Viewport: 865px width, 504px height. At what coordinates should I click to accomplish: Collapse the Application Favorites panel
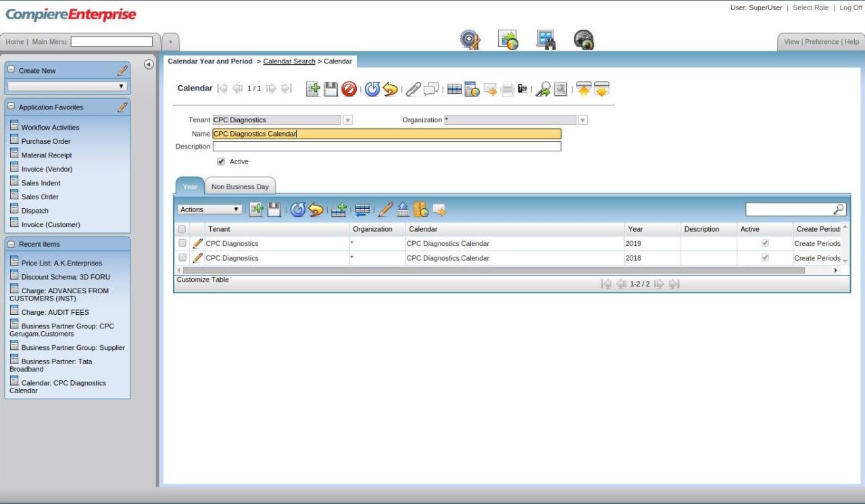tap(11, 107)
